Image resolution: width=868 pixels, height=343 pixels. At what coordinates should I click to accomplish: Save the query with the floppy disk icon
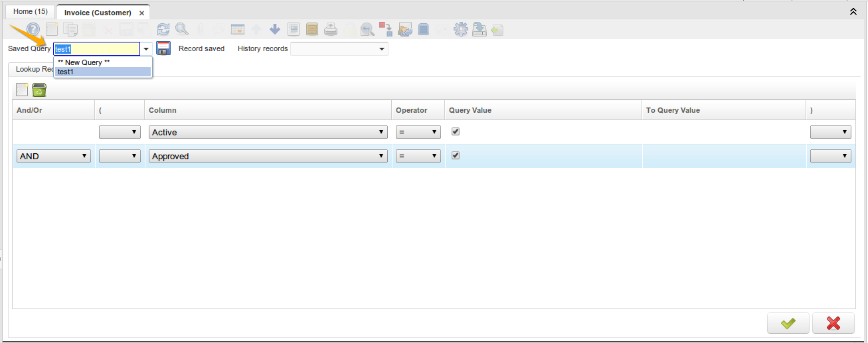point(163,48)
